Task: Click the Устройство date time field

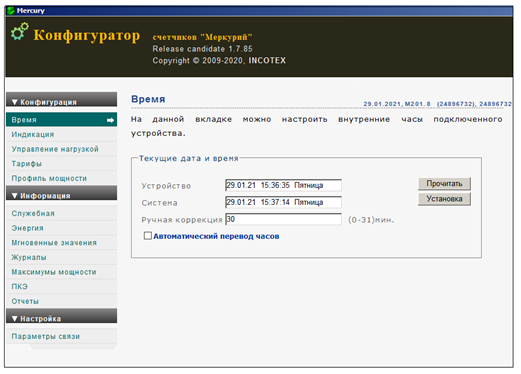Action: 283,185
